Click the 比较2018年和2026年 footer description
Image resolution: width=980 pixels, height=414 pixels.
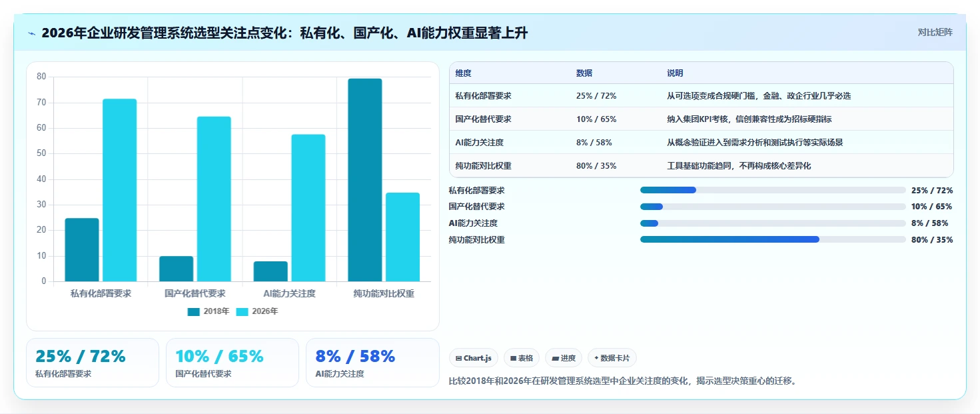point(623,381)
